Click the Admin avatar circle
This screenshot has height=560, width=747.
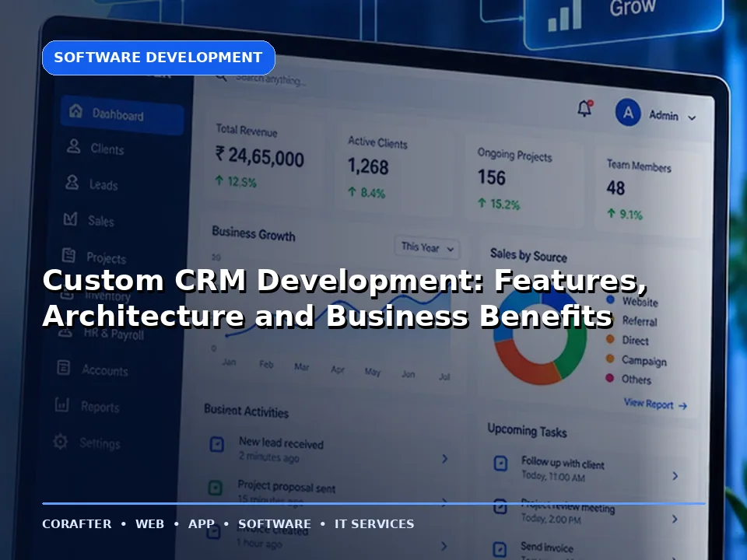click(628, 112)
